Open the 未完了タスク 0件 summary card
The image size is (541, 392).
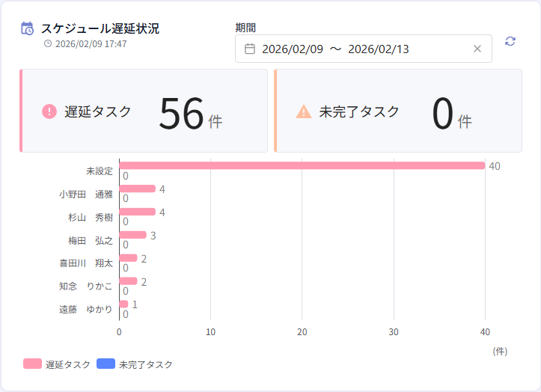point(398,111)
